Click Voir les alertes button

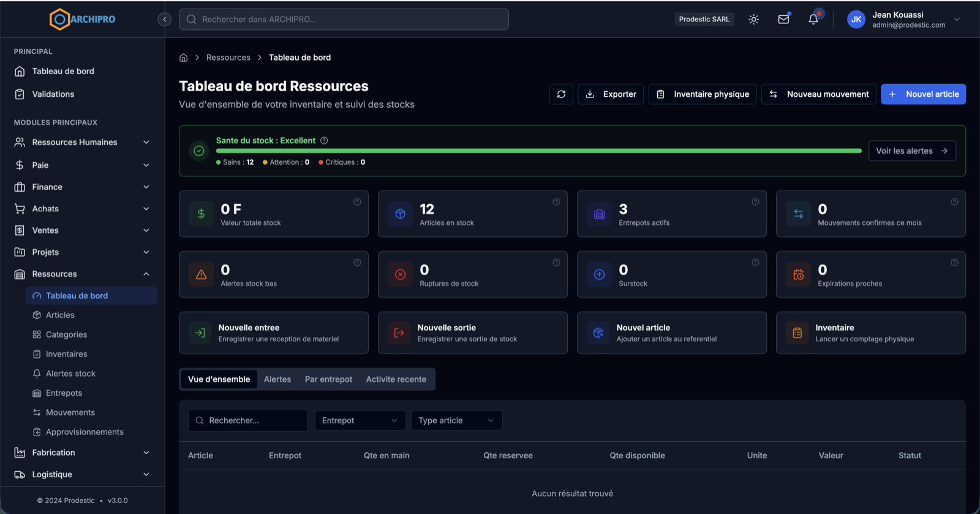pyautogui.click(x=912, y=151)
